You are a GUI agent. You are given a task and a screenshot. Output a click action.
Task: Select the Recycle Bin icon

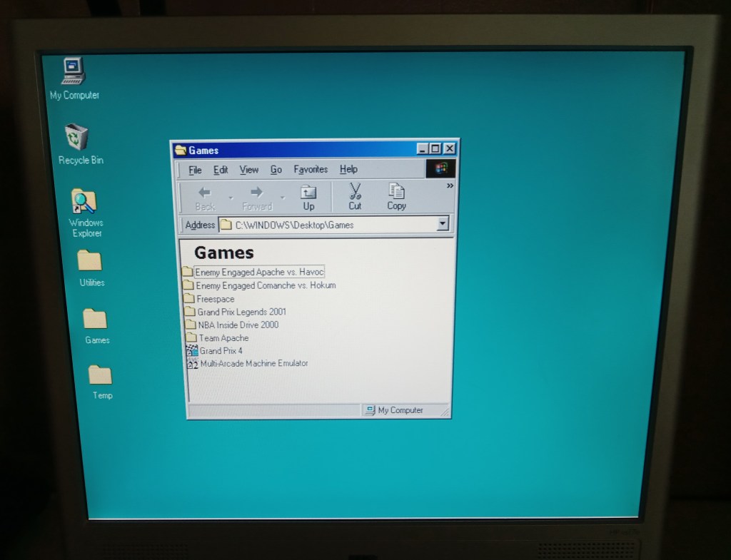point(76,137)
